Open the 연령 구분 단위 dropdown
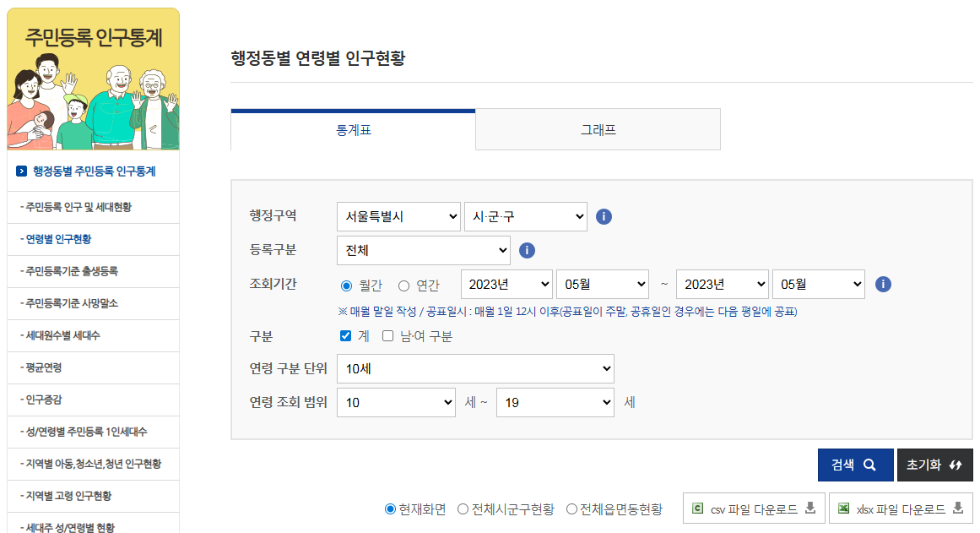Screen dimensions: 980x533 coord(475,369)
